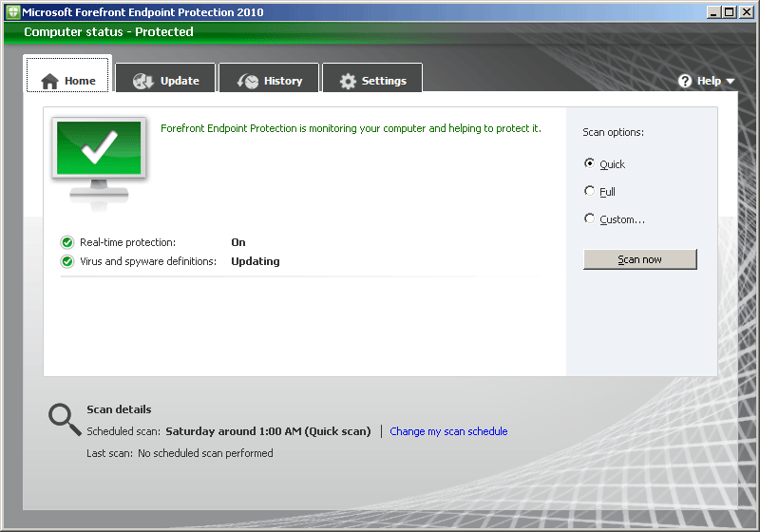760x532 pixels.
Task: Click the Scan details magnifier icon
Action: click(65, 420)
